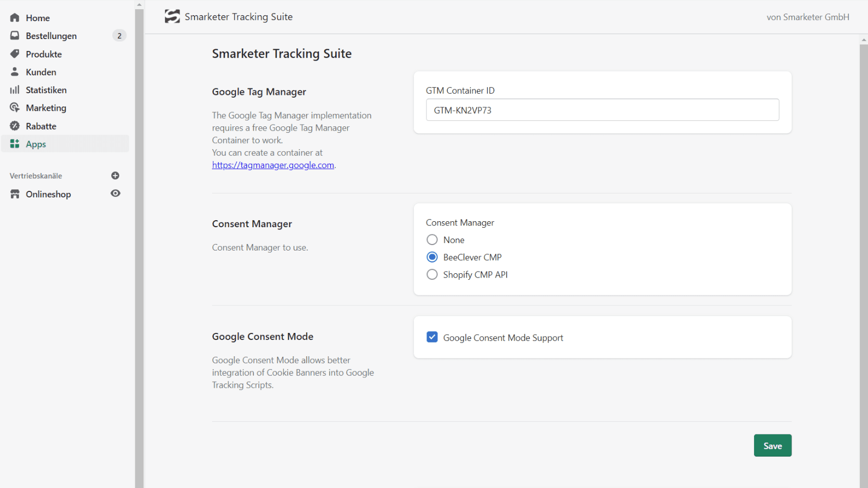Select the Shopify CMP API radio button
The width and height of the screenshot is (868, 488).
coord(432,274)
